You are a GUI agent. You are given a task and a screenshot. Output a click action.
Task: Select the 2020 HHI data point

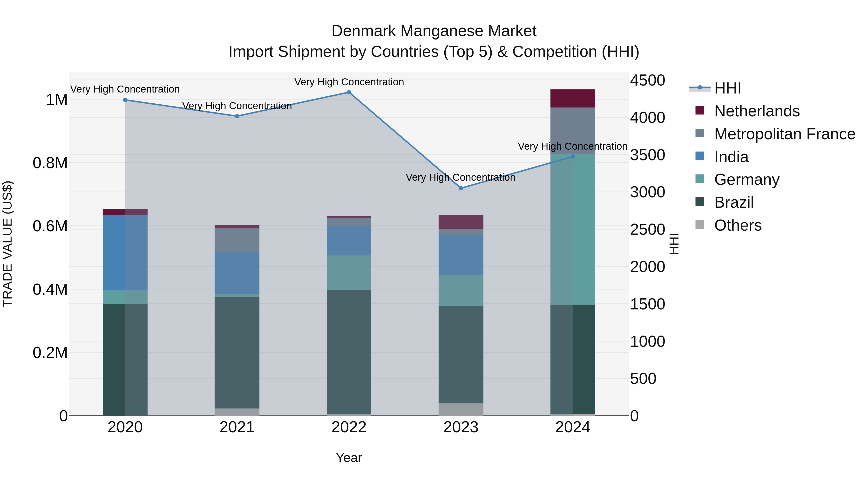pyautogui.click(x=125, y=100)
